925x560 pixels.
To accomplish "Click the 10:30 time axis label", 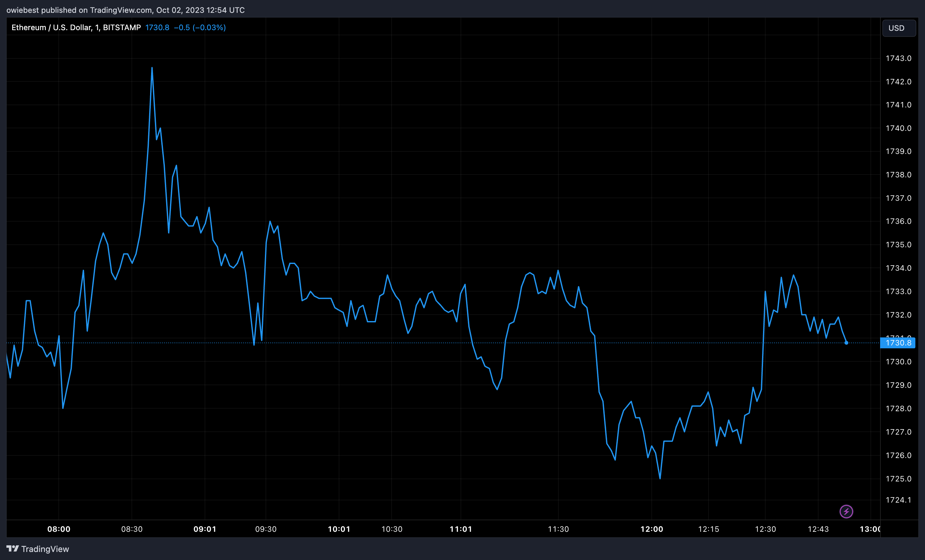I will click(x=392, y=529).
